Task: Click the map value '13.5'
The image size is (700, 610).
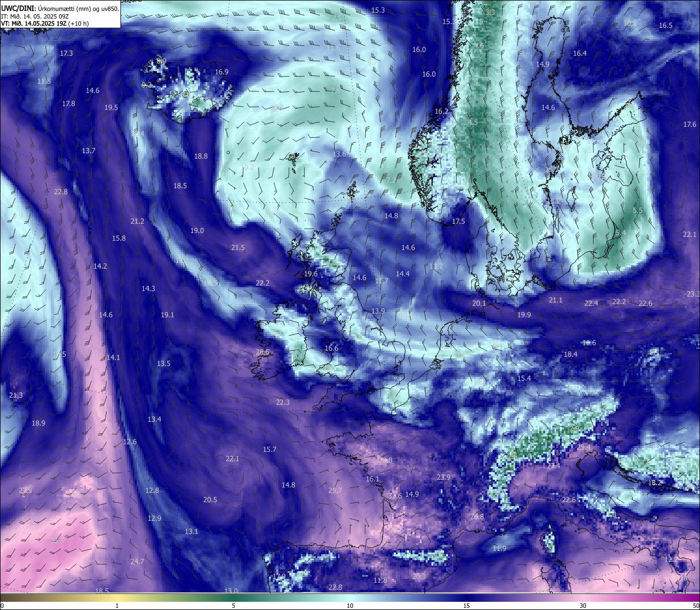Action: click(x=164, y=363)
